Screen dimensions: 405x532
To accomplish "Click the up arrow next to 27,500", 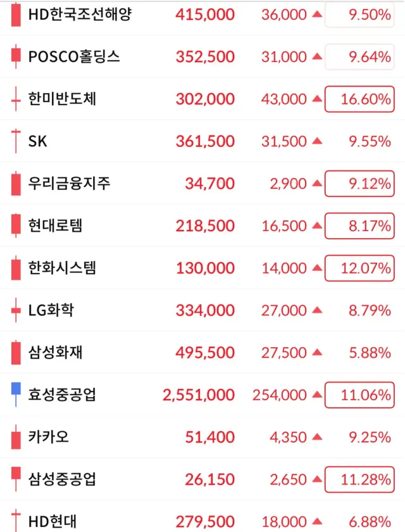I will pos(317,353).
